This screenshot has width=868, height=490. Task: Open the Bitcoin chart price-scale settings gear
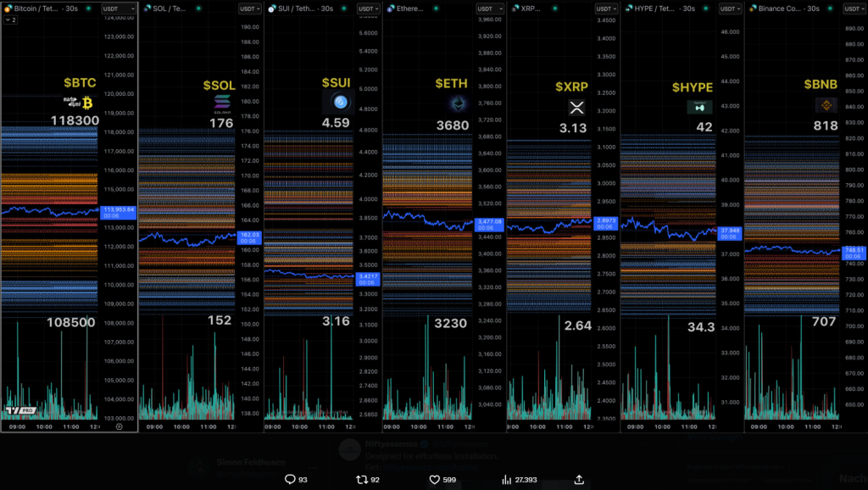tap(119, 427)
